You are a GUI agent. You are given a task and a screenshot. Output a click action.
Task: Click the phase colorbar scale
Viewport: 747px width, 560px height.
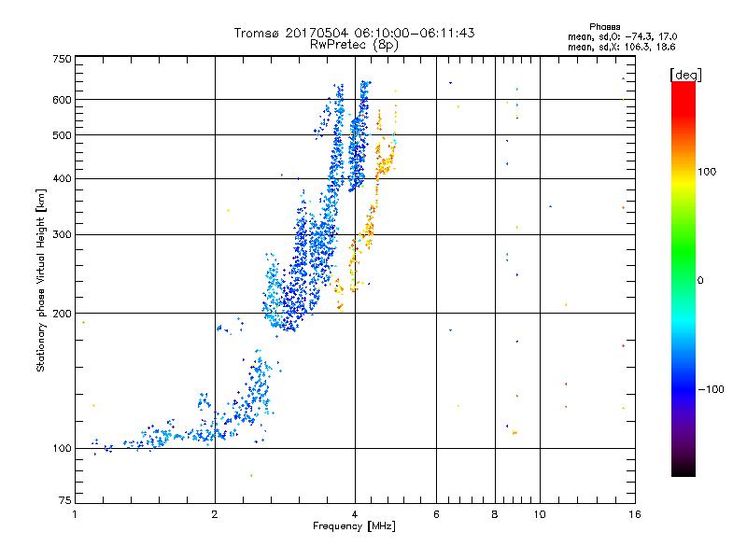(x=684, y=278)
